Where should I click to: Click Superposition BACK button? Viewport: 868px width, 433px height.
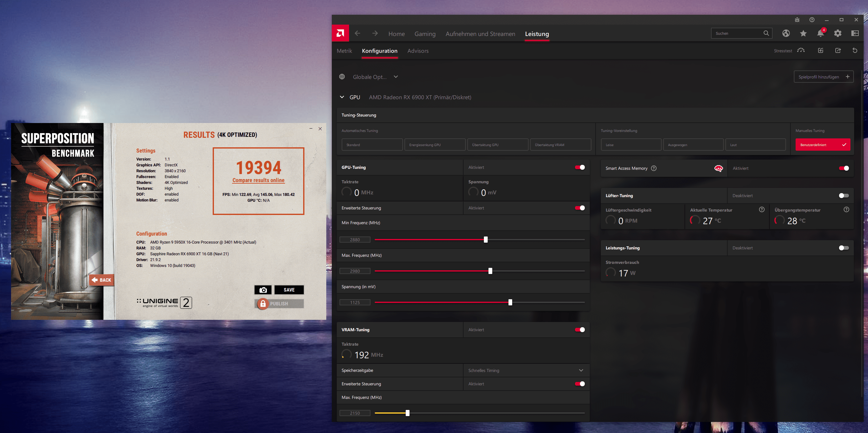pyautogui.click(x=102, y=280)
